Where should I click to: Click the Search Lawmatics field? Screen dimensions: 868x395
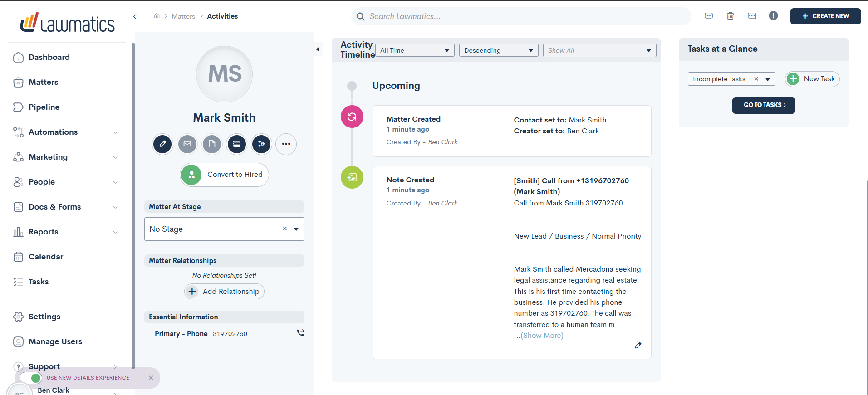point(521,16)
